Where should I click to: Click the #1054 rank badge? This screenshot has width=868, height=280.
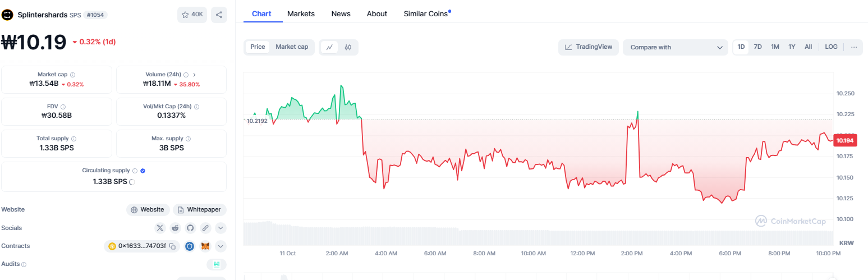pyautogui.click(x=95, y=15)
